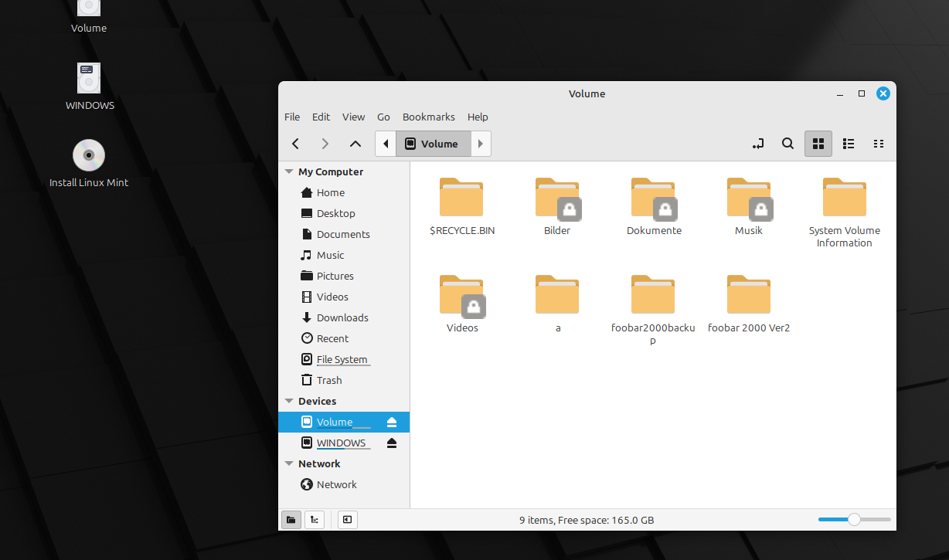Open File System in the sidebar

coord(344,359)
